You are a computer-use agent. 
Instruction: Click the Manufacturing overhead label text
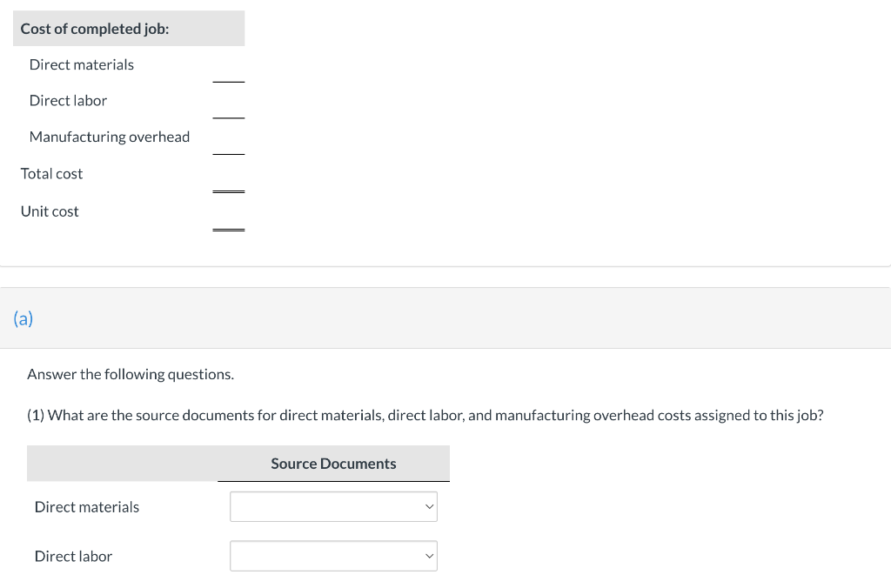pyautogui.click(x=110, y=137)
